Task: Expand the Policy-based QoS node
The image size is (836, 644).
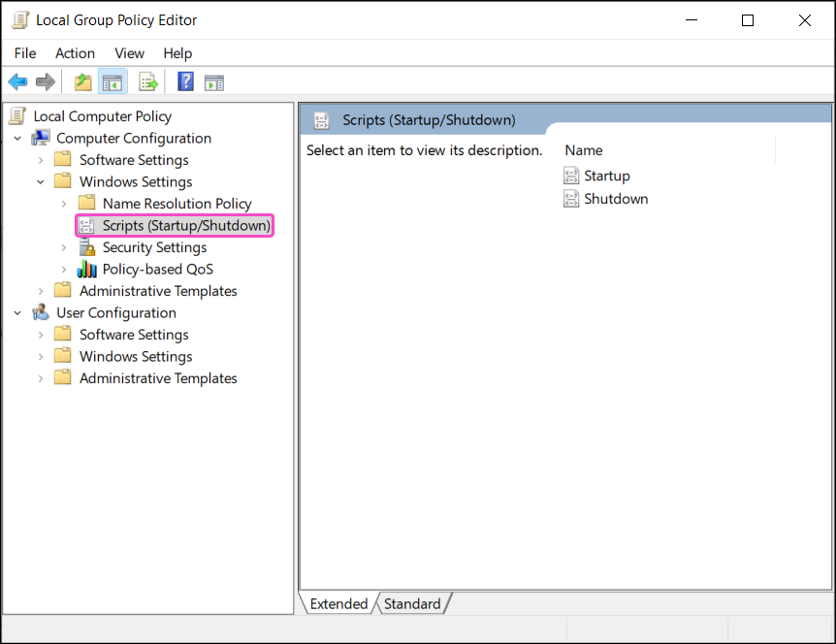Action: 64,269
